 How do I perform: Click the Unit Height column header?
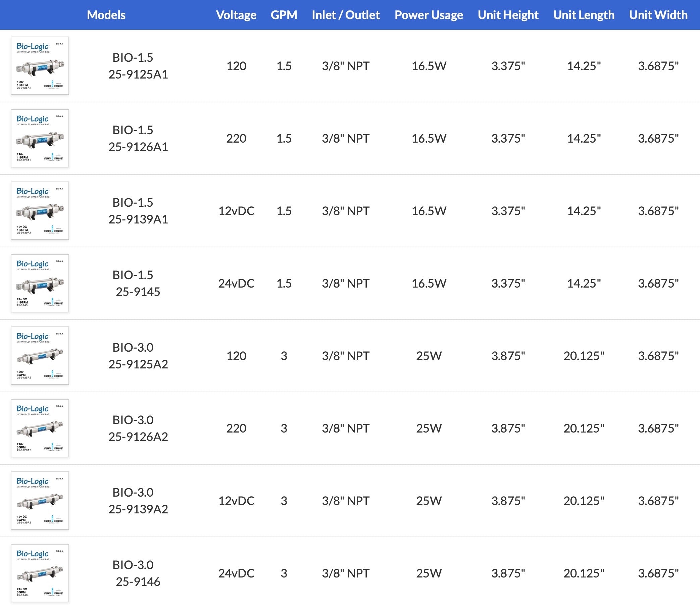[508, 15]
